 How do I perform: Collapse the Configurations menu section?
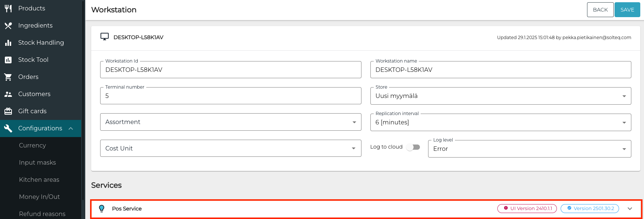[x=71, y=128]
